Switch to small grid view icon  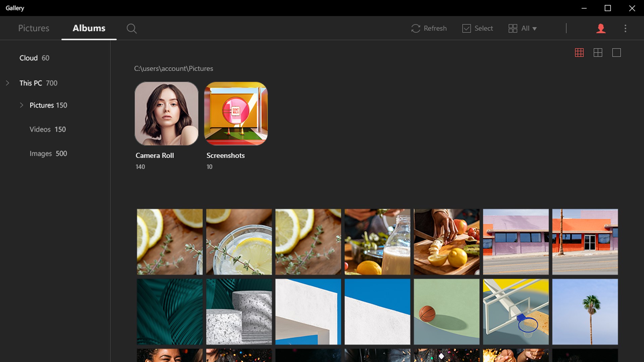point(579,53)
